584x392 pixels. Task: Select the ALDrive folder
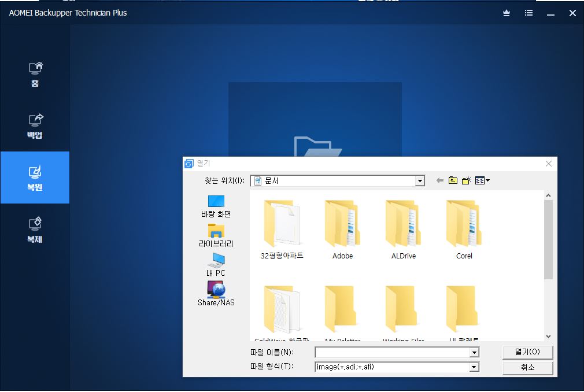[x=404, y=230]
